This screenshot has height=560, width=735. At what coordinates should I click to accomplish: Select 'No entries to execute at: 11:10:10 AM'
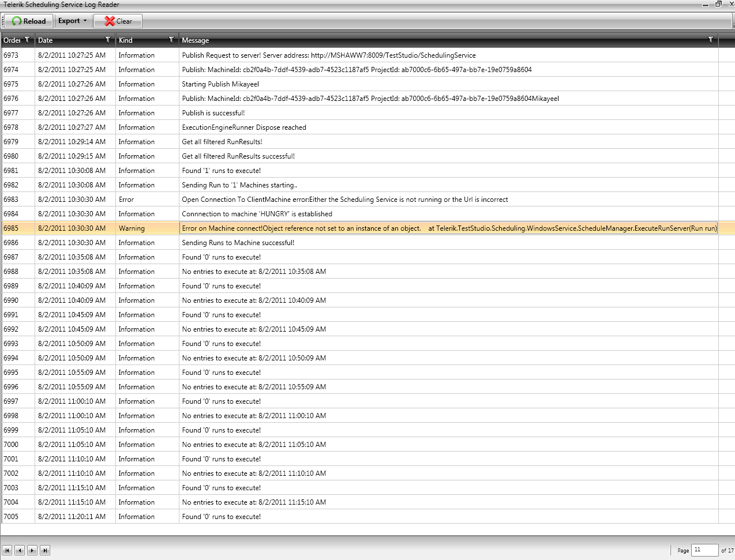(254, 473)
